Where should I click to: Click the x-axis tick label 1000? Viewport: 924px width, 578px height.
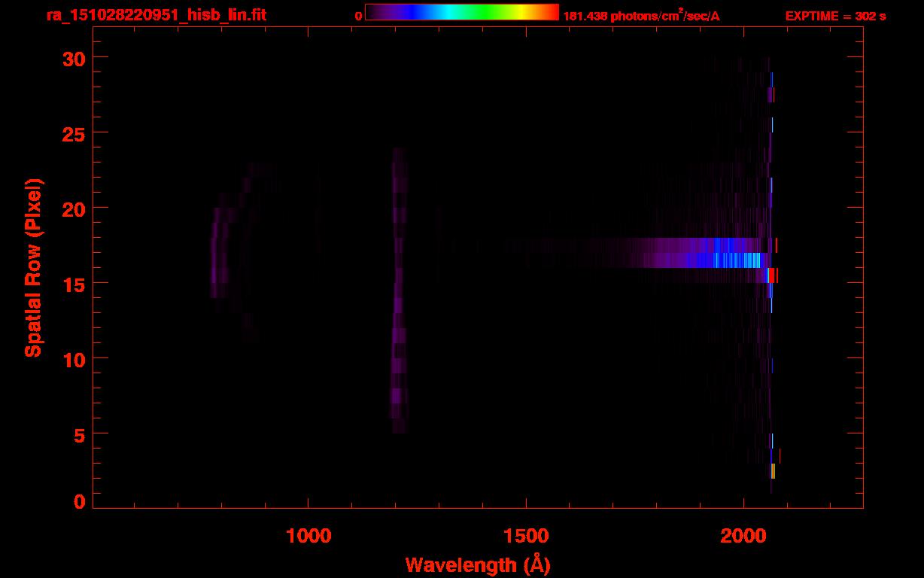point(309,535)
